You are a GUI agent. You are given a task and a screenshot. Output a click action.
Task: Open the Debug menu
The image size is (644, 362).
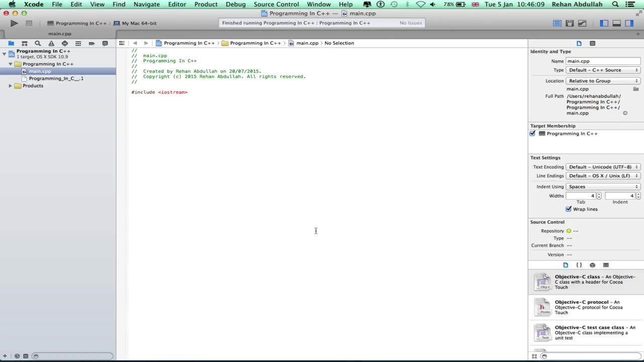click(235, 4)
